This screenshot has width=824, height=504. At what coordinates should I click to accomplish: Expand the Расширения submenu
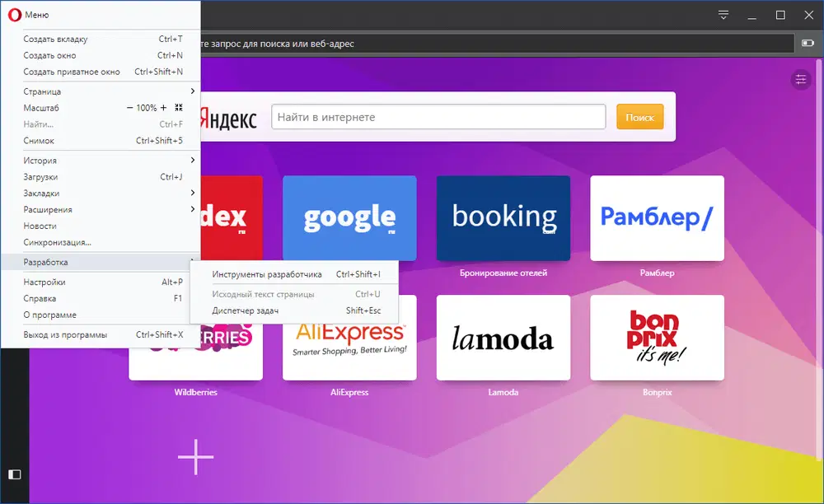101,209
